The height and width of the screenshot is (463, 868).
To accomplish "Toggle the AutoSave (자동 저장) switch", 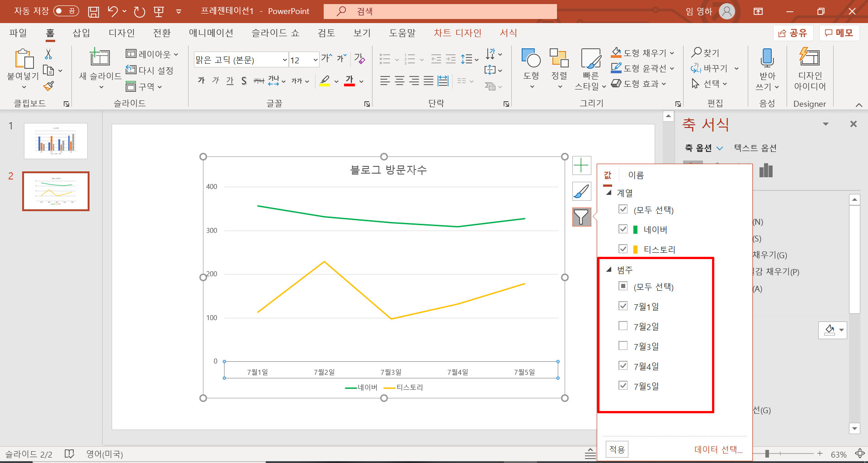I will click(x=66, y=11).
